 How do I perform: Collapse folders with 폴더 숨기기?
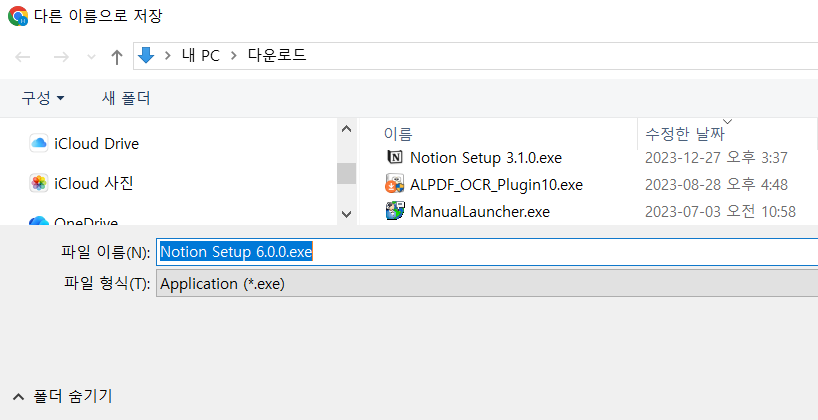click(x=63, y=397)
